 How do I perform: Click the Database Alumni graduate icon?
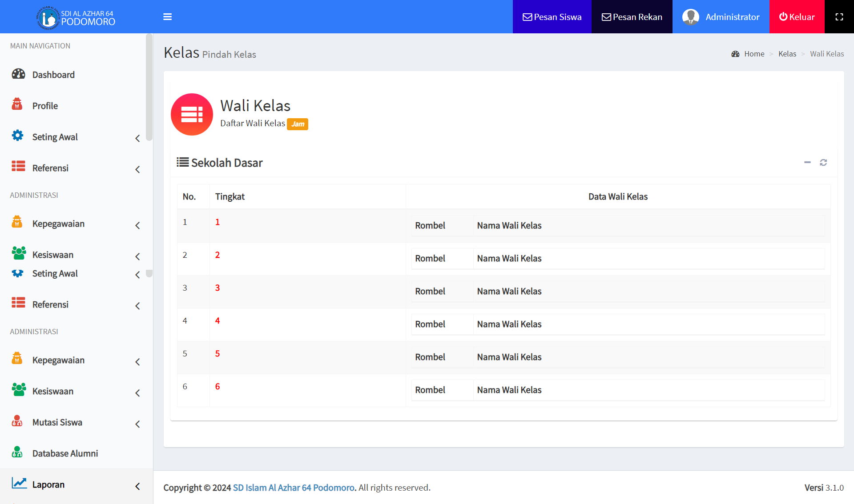coord(17,452)
